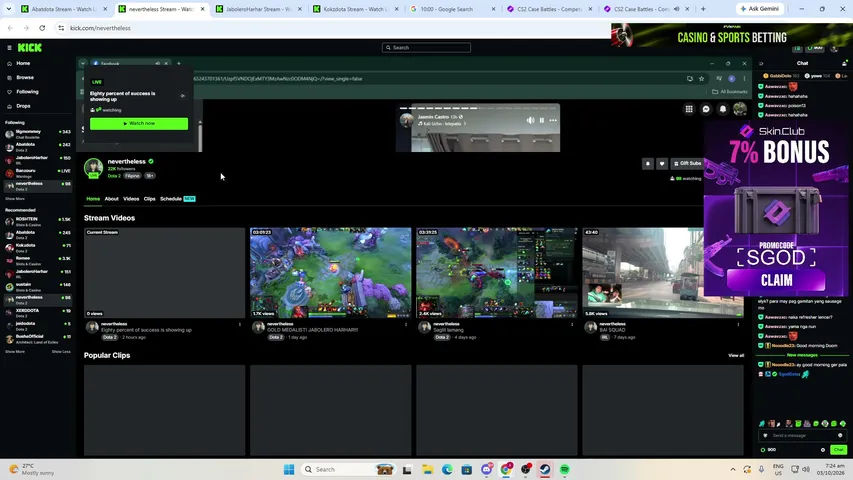Switch to the Clips tab
This screenshot has width=853, height=480.
pyautogui.click(x=150, y=199)
